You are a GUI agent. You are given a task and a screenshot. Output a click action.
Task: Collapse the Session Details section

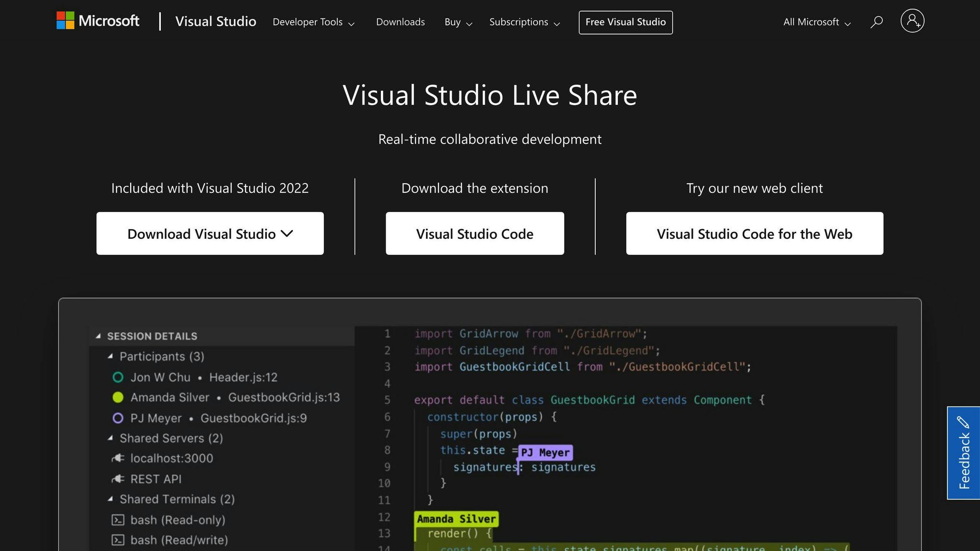tap(98, 336)
